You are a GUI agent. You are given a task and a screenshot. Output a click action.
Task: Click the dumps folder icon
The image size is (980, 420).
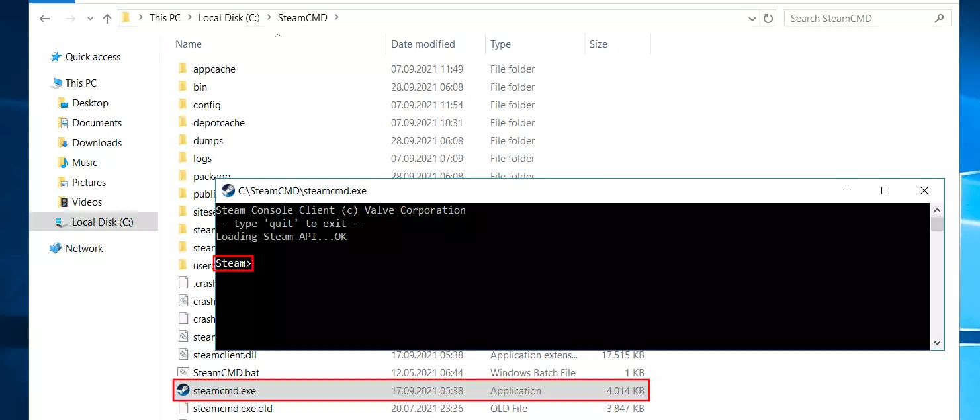point(183,140)
